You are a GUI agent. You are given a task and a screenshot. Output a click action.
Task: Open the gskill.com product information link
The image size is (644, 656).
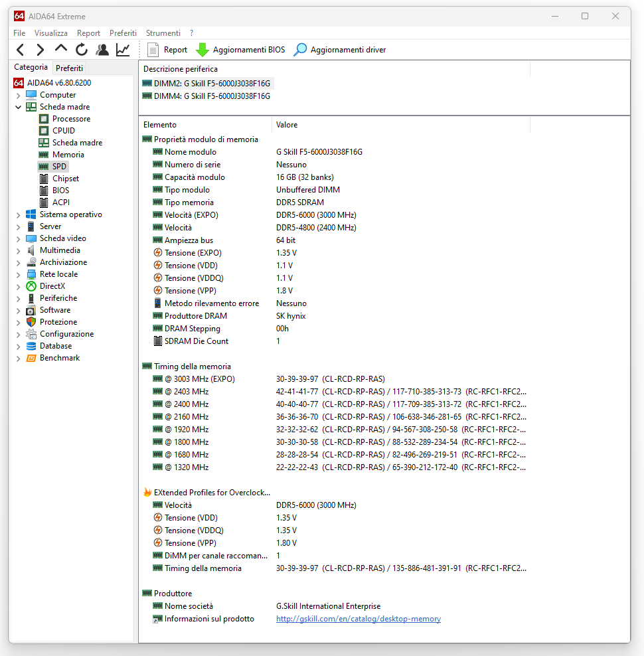[359, 619]
